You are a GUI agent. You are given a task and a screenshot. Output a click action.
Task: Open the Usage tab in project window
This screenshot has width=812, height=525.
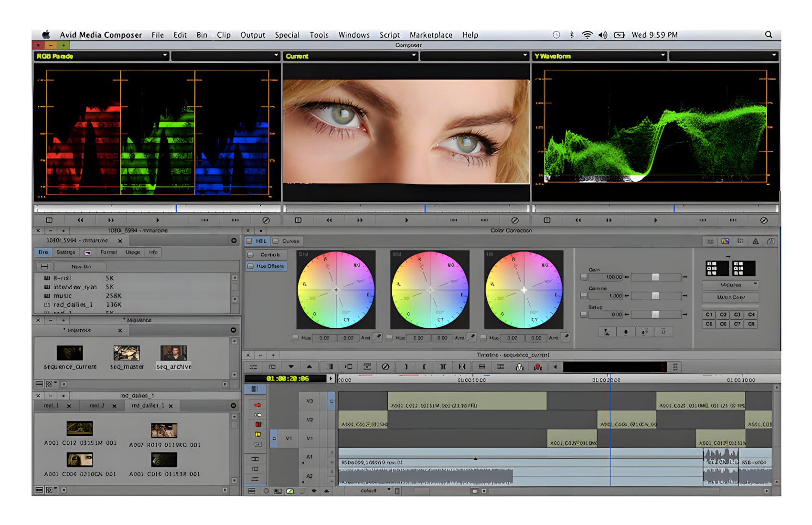(133, 252)
